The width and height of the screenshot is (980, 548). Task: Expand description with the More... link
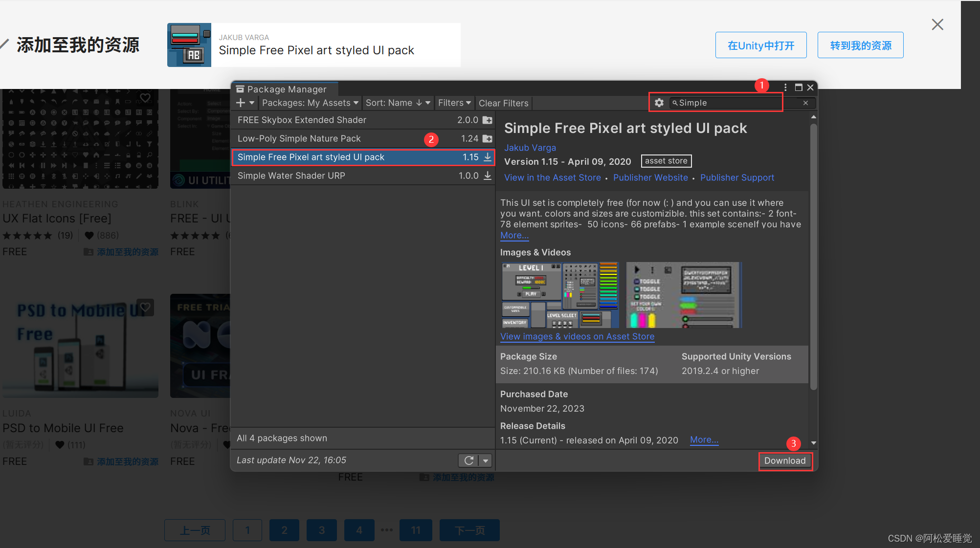pyautogui.click(x=514, y=235)
